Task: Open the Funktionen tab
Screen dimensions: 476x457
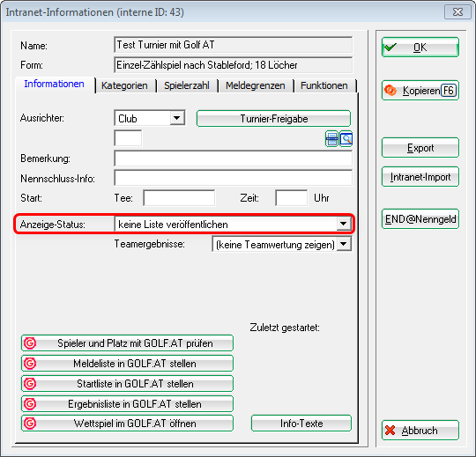Action: click(324, 85)
